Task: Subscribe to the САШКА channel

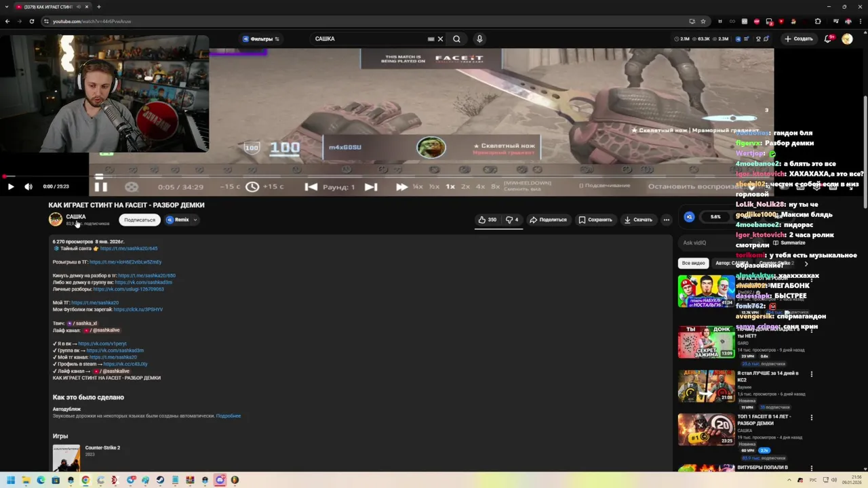Action: 140,220
